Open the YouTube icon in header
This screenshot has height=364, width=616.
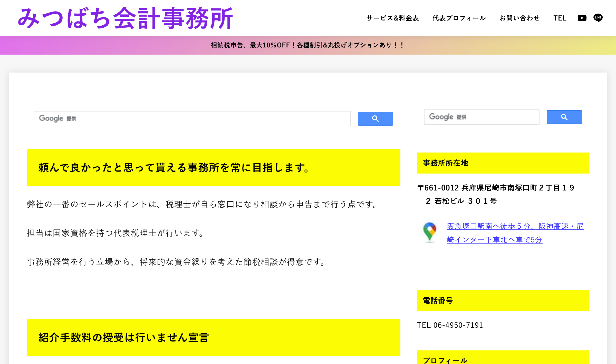582,18
